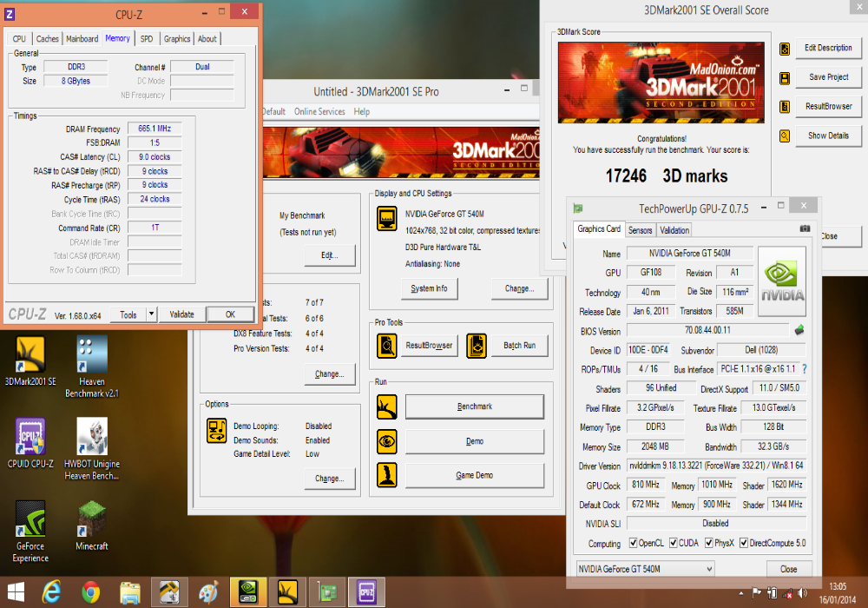Select the SPD tab in CPU-Z
The image size is (868, 608).
pos(147,39)
